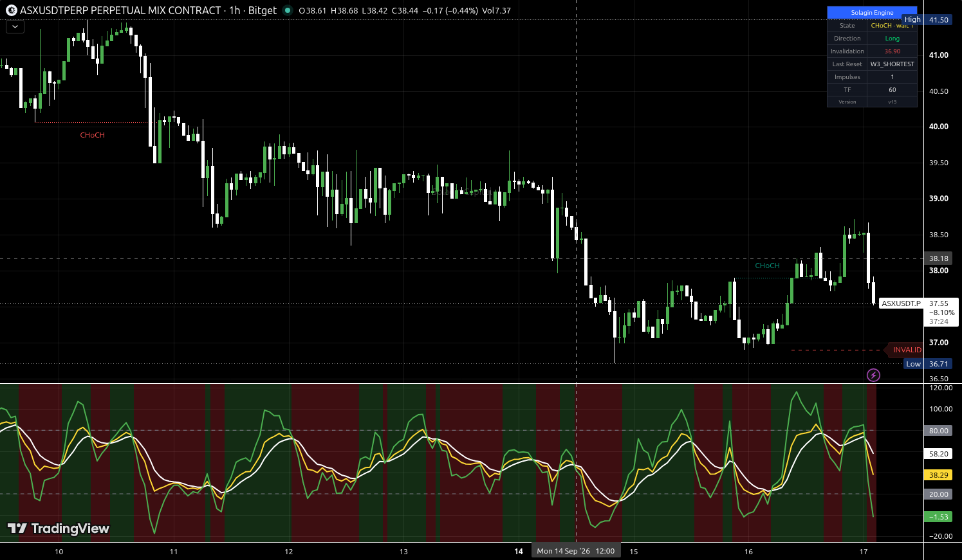Click the Invalidation row label

pos(847,51)
